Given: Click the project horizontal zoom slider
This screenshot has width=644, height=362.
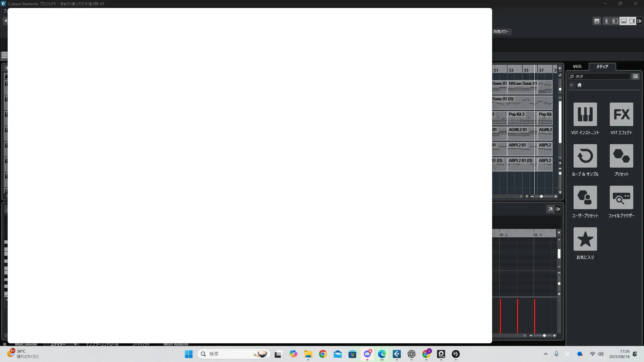Looking at the screenshot, I should 541,196.
